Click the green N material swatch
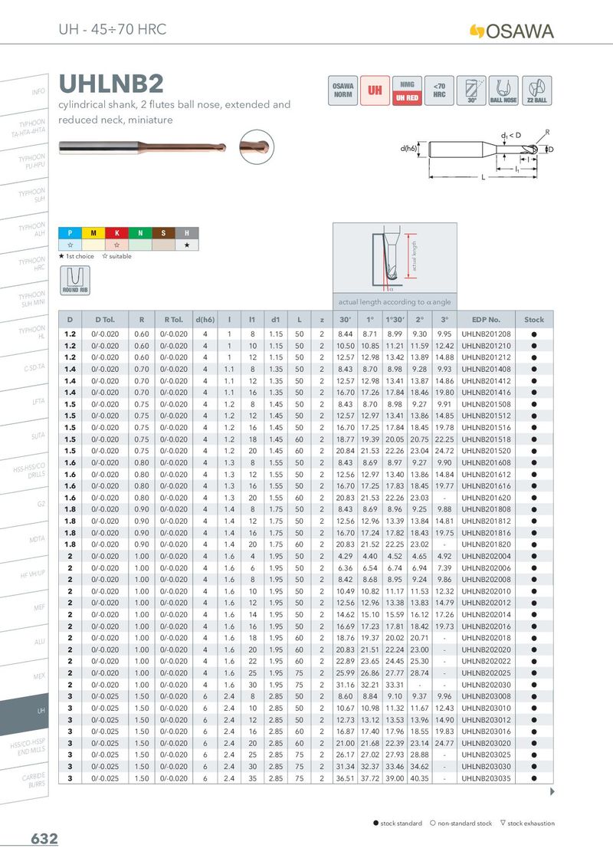This screenshot has width=613, height=868. coord(140,233)
